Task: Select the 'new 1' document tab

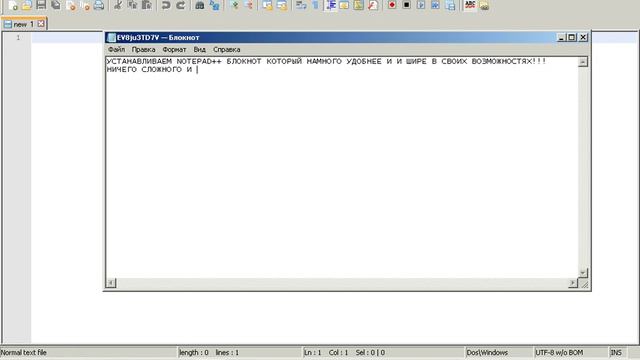Action: [24, 24]
